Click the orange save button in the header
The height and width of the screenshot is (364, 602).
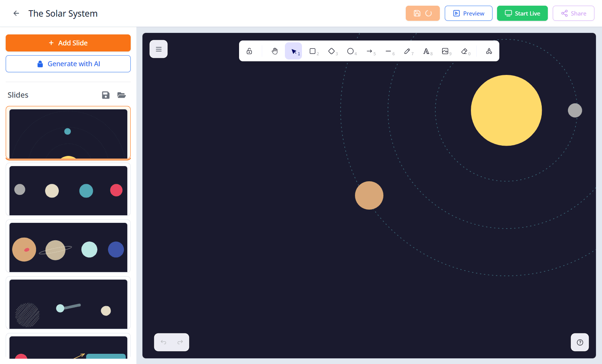(422, 13)
